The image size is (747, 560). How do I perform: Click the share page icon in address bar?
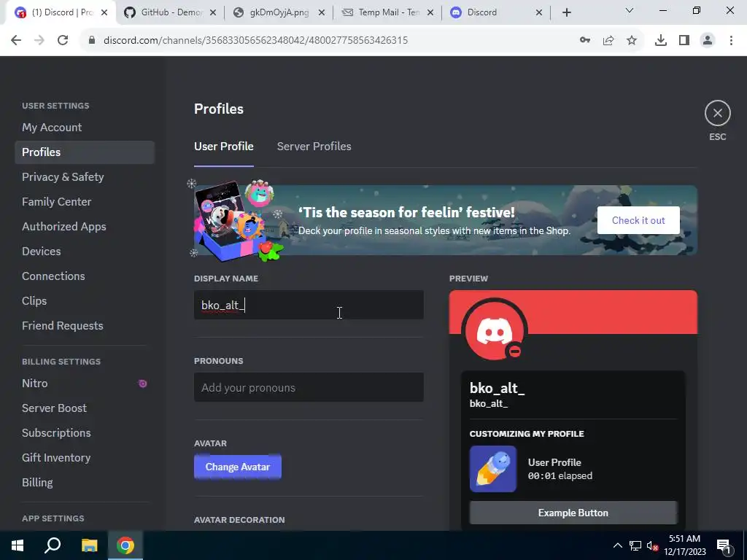(x=608, y=40)
